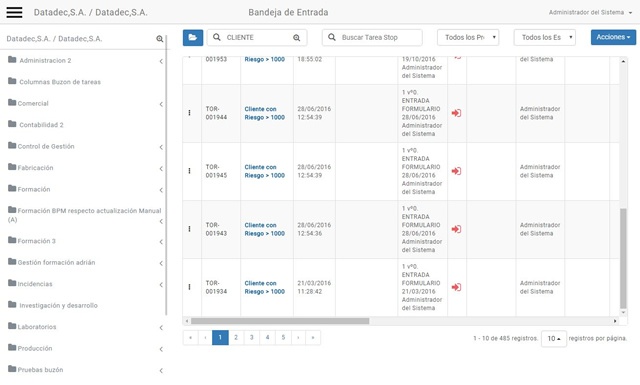Open the row options dots for TOR-001934
The width and height of the screenshot is (640, 385).
pyautogui.click(x=189, y=287)
